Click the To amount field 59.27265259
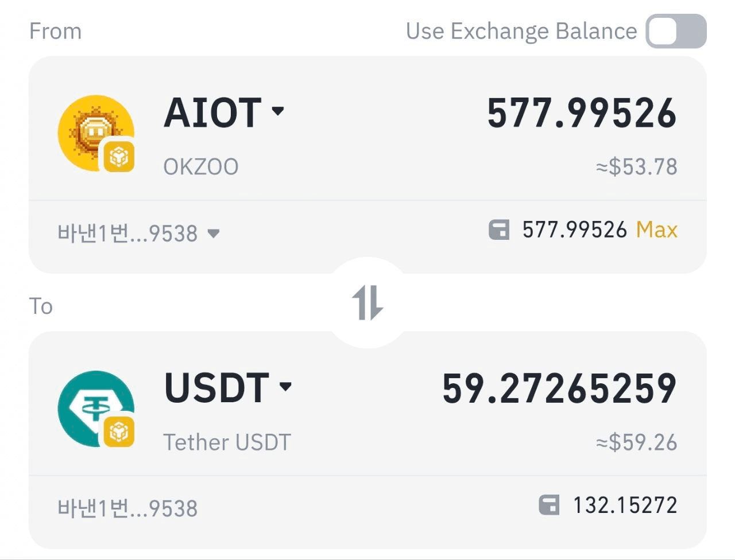Viewport: 735px width, 560px height. [x=559, y=388]
